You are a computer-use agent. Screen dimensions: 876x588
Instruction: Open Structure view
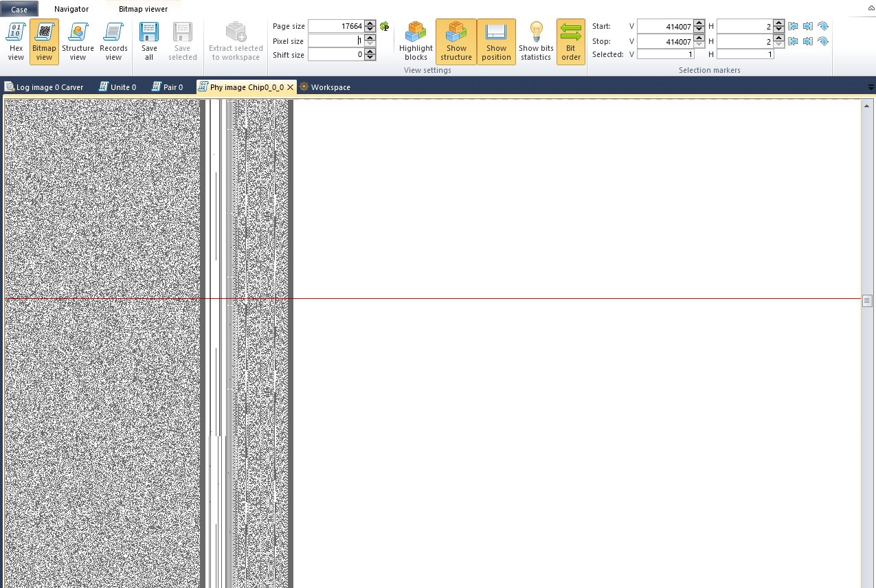click(78, 41)
